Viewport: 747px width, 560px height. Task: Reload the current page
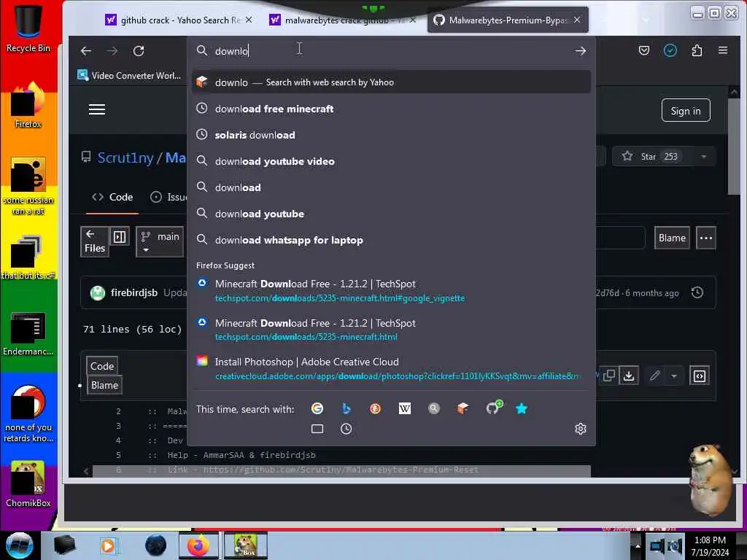[x=139, y=51]
